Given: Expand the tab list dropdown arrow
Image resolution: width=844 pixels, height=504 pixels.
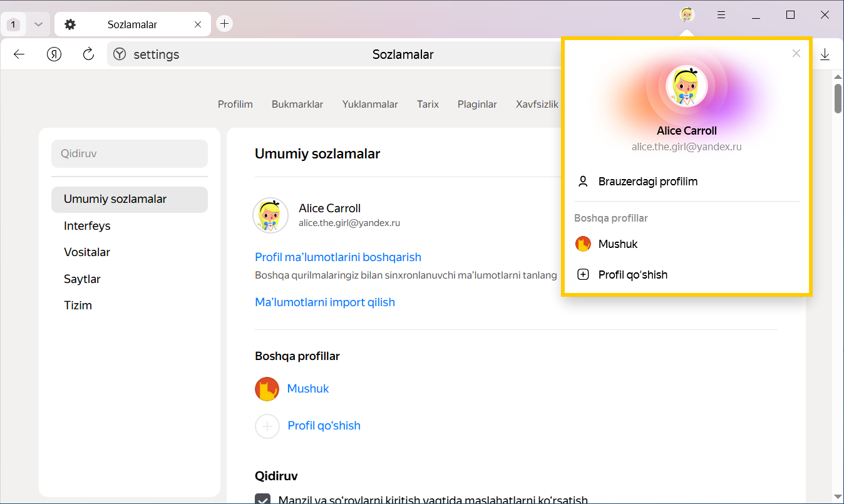Looking at the screenshot, I should pos(38,24).
